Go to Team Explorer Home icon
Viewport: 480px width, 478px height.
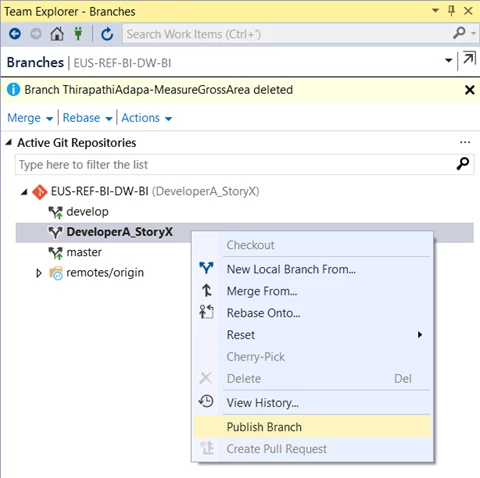pos(57,34)
